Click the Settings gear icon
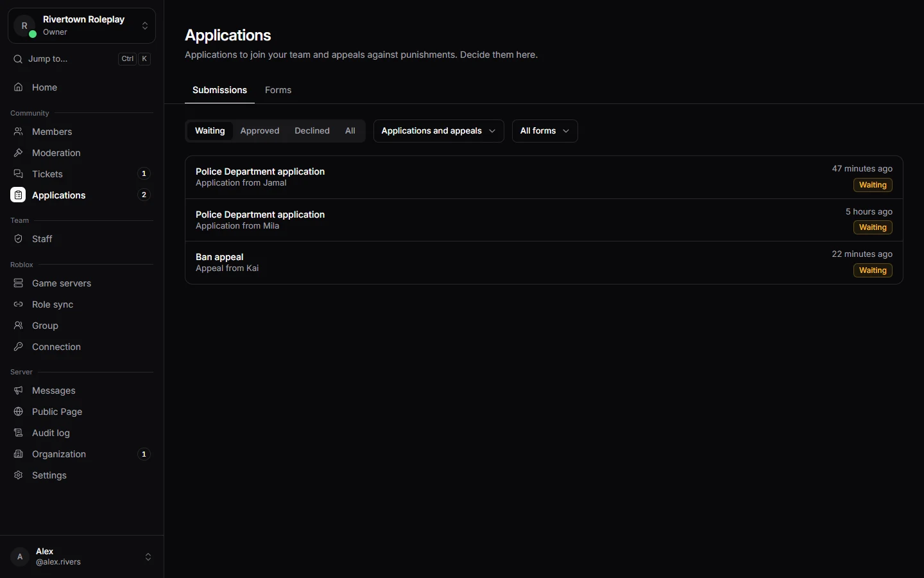The width and height of the screenshot is (924, 578). click(19, 475)
